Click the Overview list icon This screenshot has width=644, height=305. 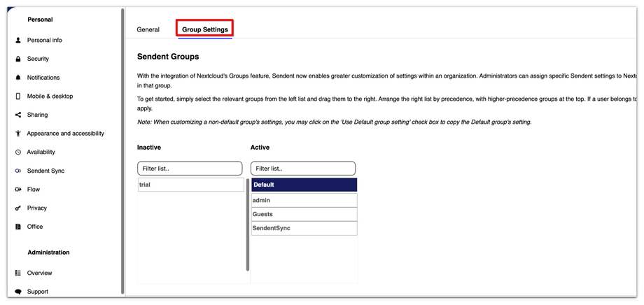(x=18, y=274)
